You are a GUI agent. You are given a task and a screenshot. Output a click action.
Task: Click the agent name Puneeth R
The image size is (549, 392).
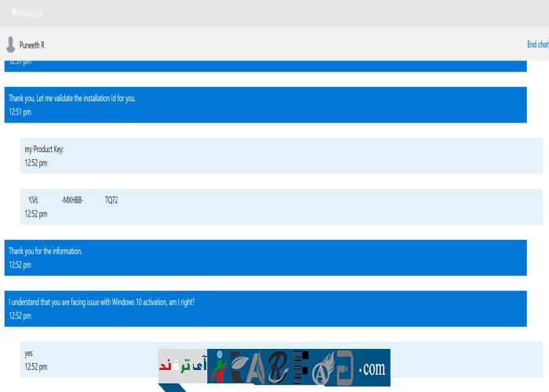click(32, 45)
